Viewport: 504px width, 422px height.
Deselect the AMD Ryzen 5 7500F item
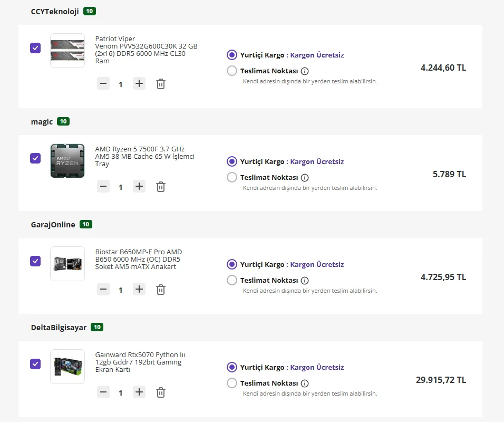[35, 158]
